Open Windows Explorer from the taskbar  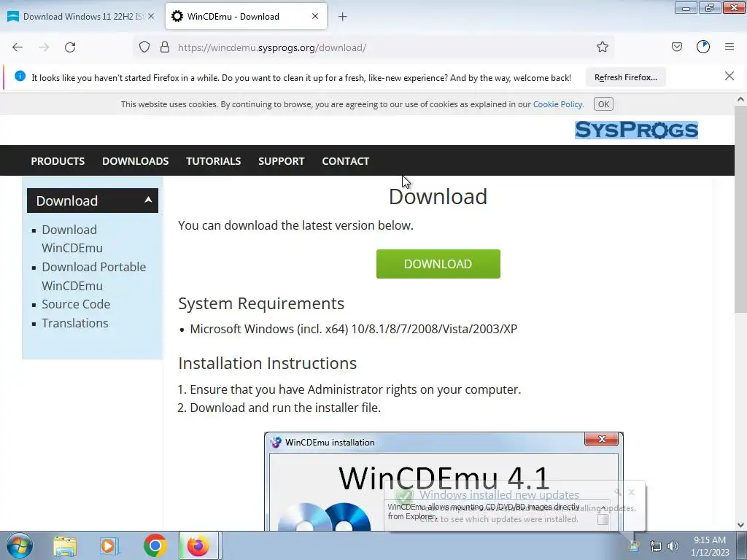click(x=65, y=545)
